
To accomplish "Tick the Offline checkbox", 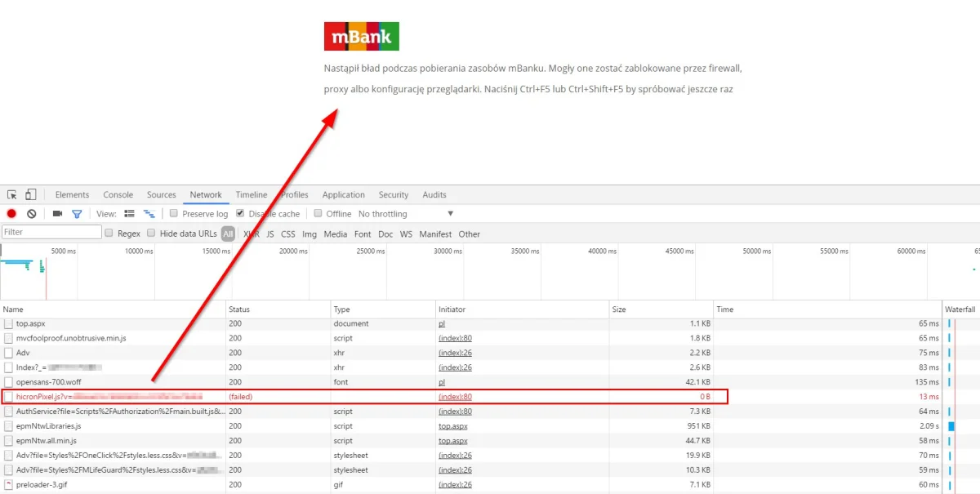I will coord(319,214).
